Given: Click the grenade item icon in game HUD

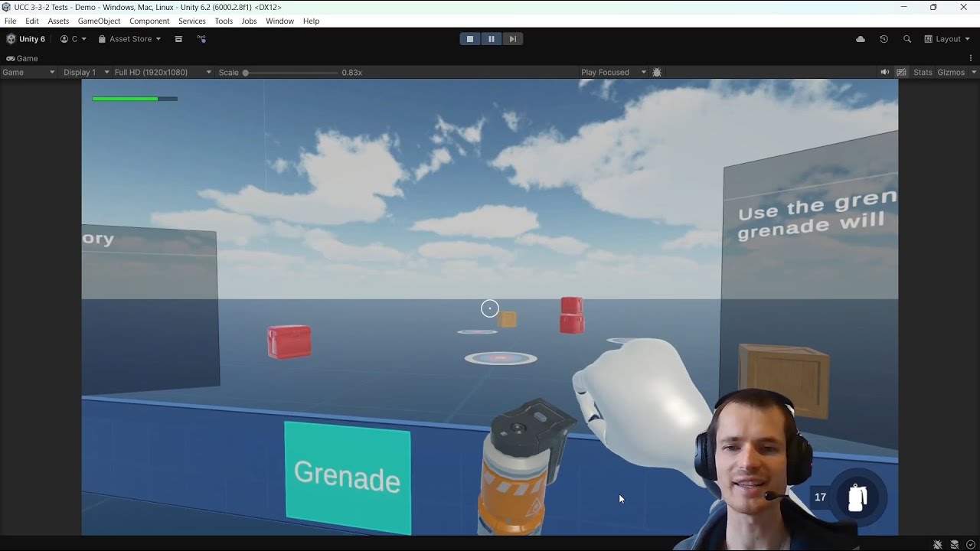Looking at the screenshot, I should [x=857, y=497].
